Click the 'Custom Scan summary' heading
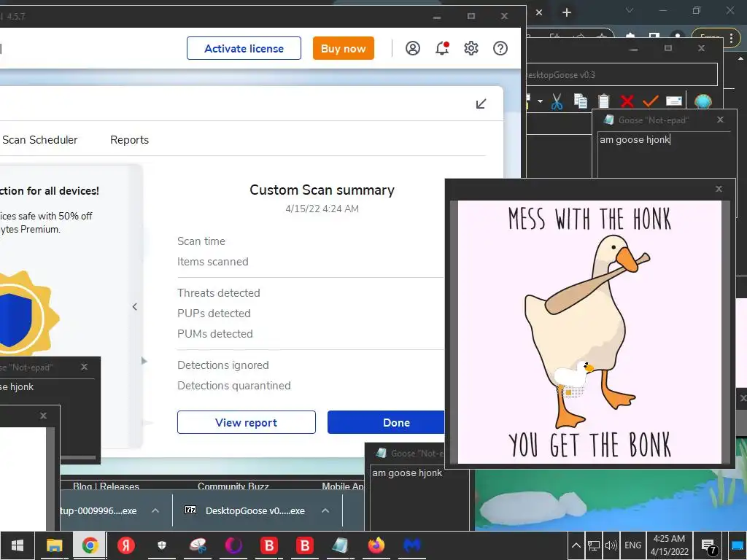Screen dimensions: 747x560 [x=322, y=190]
